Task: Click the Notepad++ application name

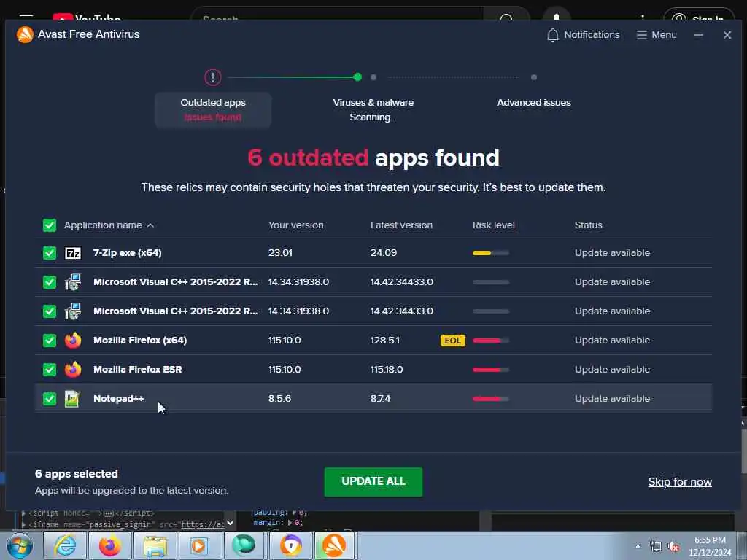Action: coord(119,399)
